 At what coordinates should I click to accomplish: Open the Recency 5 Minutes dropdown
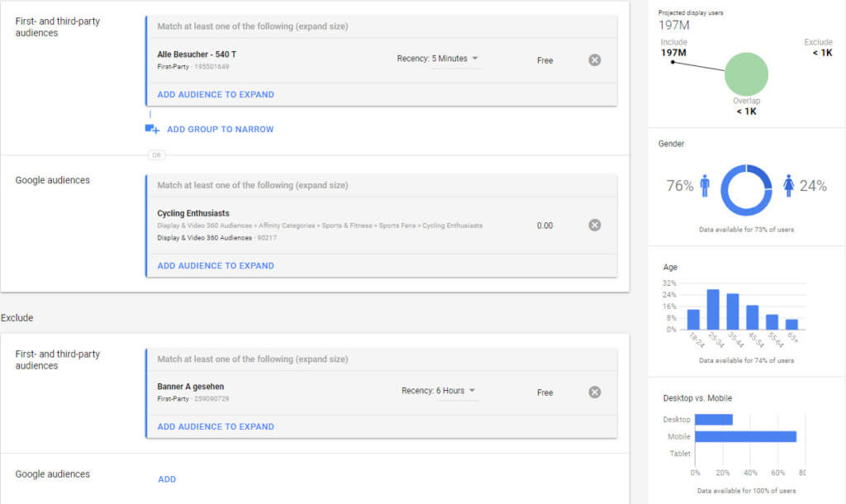(x=438, y=59)
